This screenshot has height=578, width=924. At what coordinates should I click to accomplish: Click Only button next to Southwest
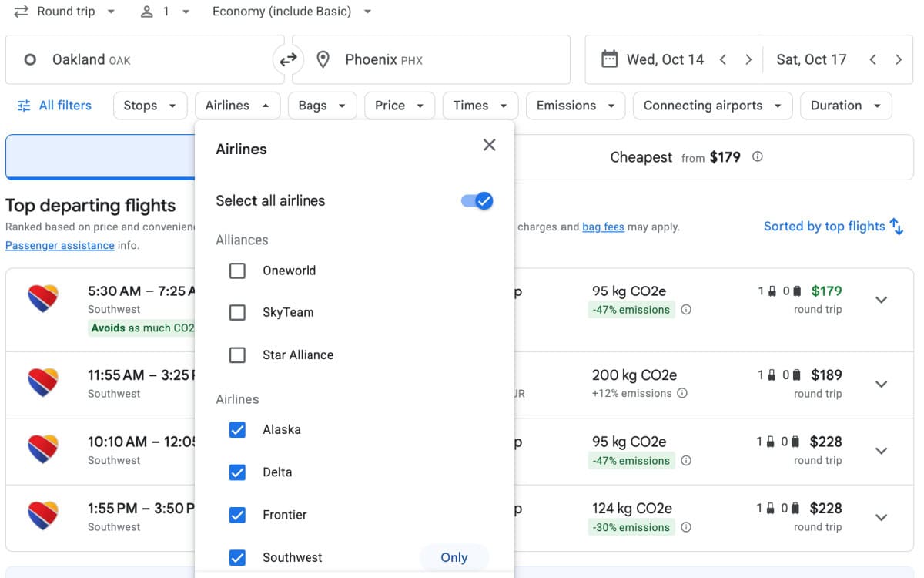(454, 557)
